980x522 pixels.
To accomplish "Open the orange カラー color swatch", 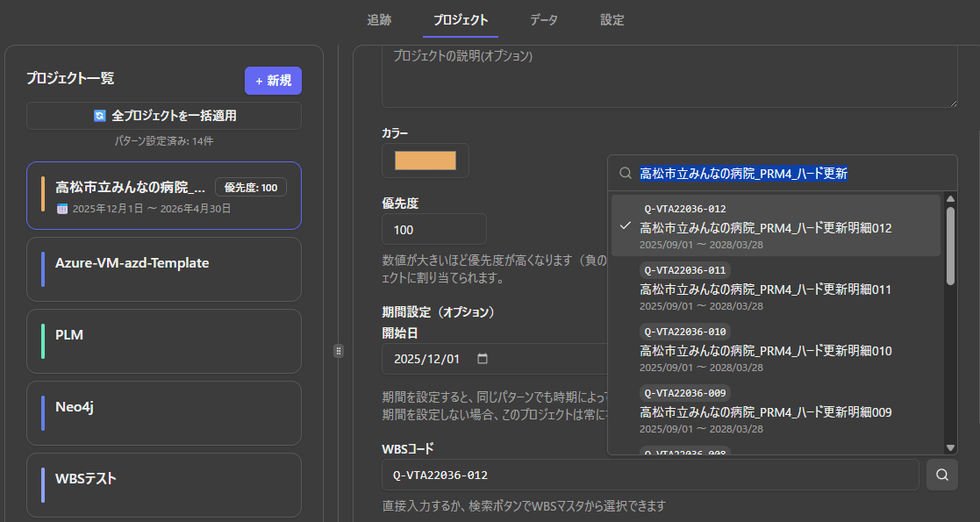I will [425, 161].
